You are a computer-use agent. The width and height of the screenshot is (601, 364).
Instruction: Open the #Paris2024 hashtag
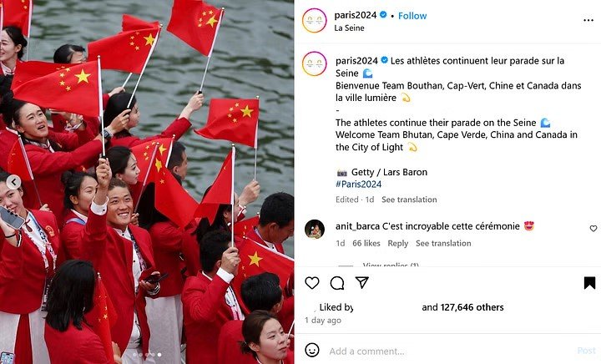[x=358, y=184]
